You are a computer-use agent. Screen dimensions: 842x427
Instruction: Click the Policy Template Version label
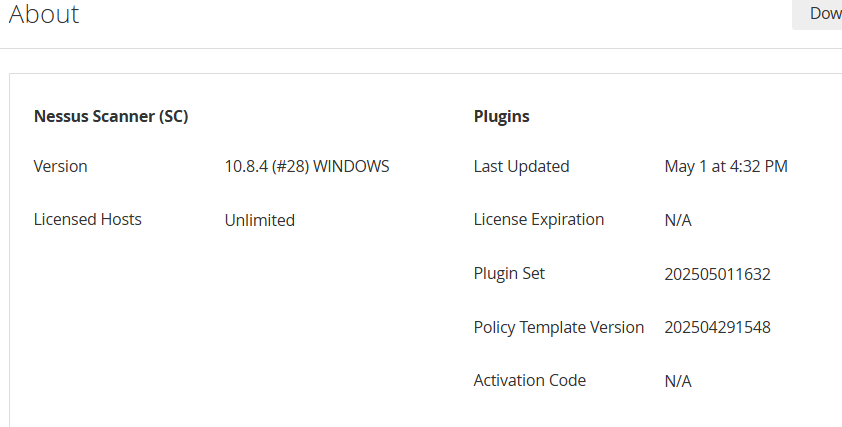click(x=559, y=327)
